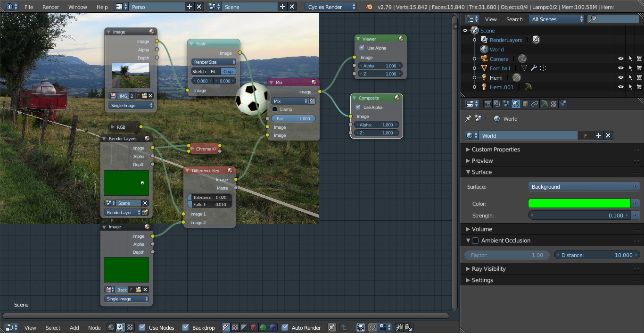This screenshot has height=333, width=644.
Task: Click the green world Color swatch
Action: tap(579, 204)
